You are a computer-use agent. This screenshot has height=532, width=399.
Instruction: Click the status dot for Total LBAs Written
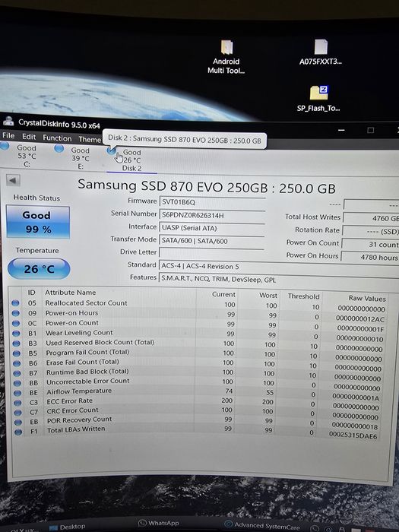(x=18, y=432)
